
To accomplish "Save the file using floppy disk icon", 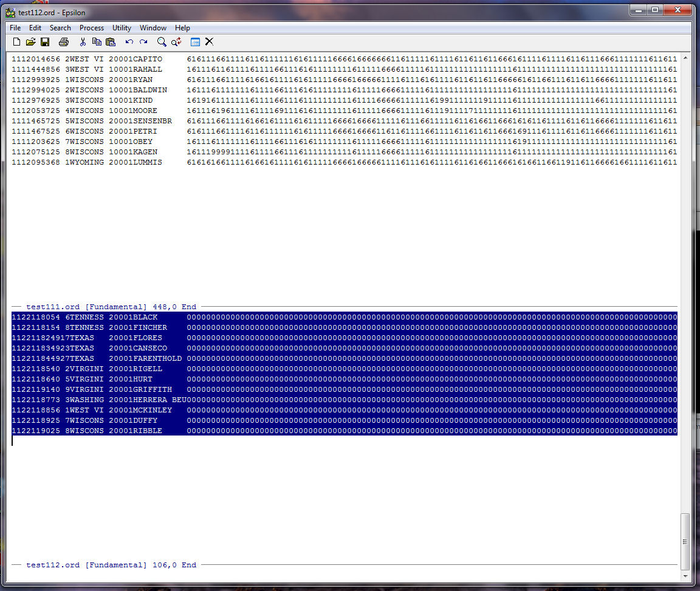I will point(45,42).
